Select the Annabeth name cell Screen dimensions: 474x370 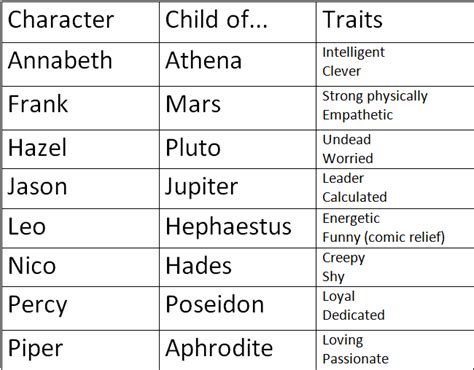coord(81,64)
